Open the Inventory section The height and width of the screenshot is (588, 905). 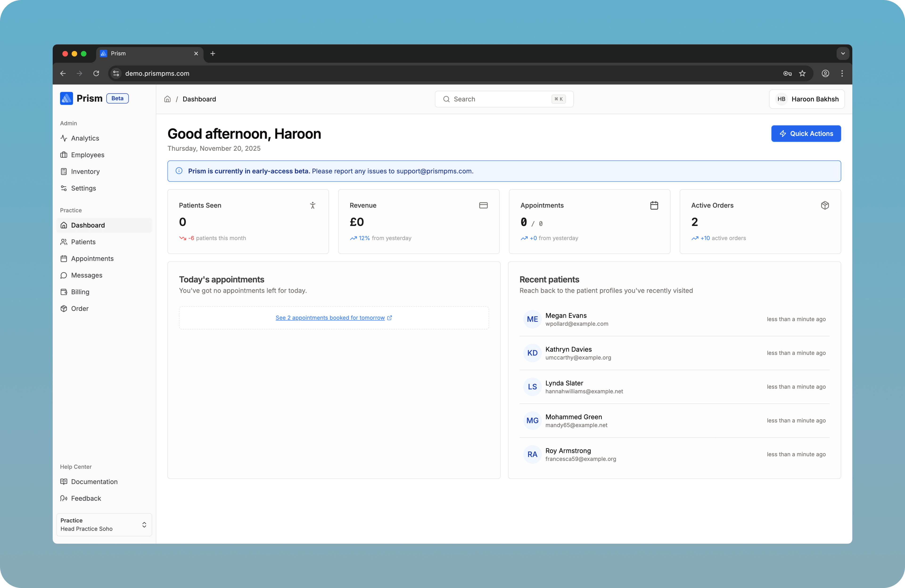[x=85, y=172]
